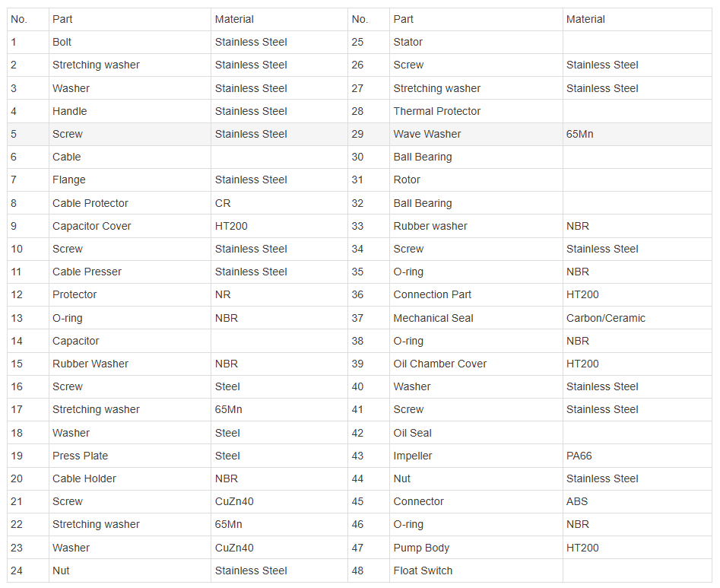Click the 'Mechanical Seal' part cell

point(476,318)
